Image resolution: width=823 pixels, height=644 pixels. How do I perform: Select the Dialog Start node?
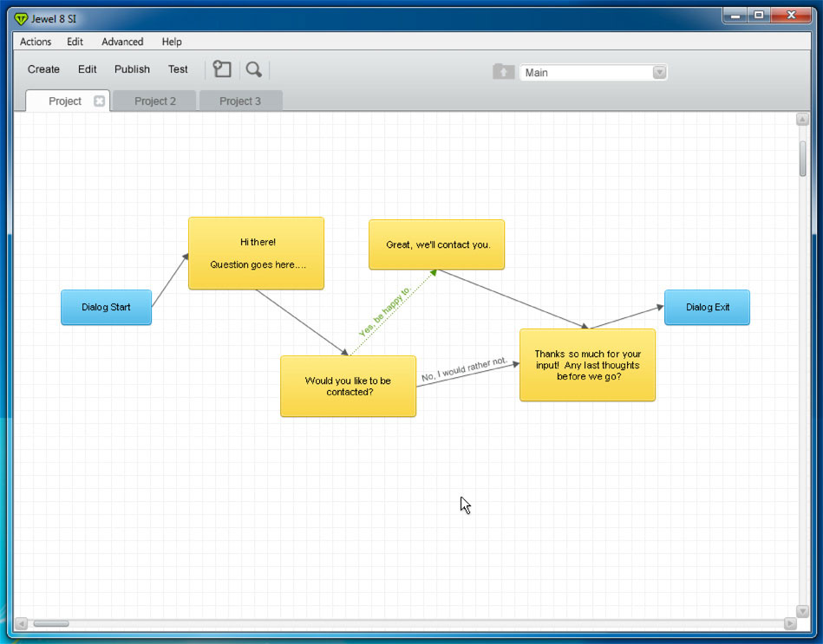click(x=106, y=308)
